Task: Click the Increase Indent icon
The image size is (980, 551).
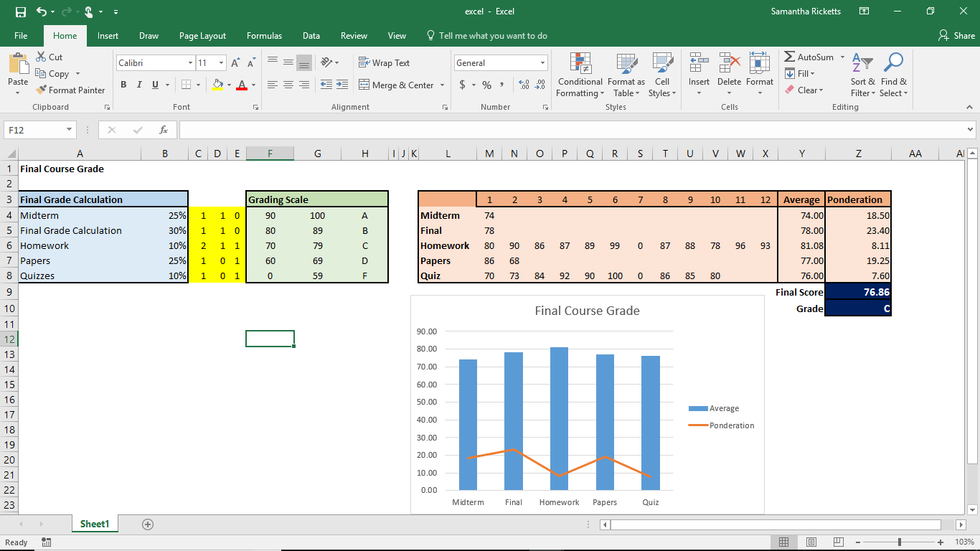Action: (342, 85)
